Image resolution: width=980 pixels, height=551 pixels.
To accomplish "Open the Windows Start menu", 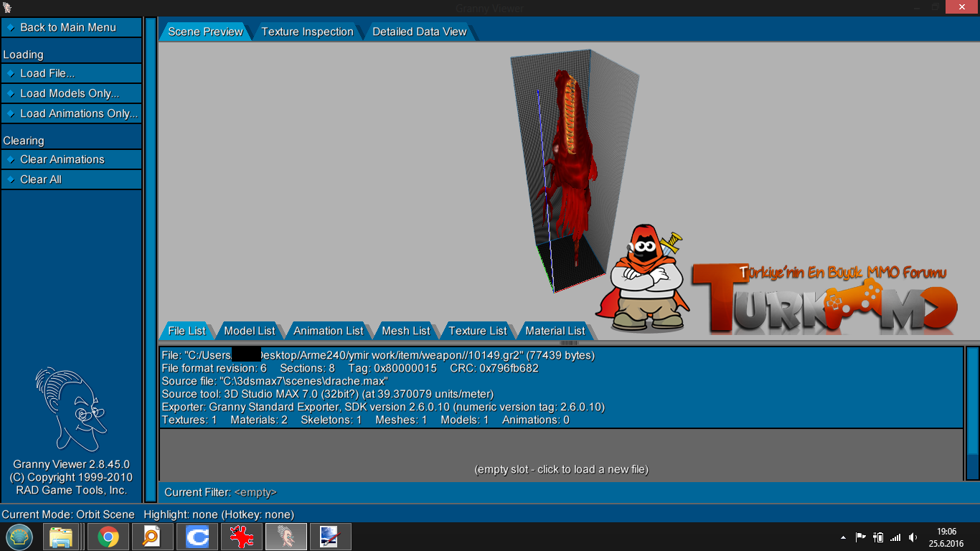I will [19, 537].
